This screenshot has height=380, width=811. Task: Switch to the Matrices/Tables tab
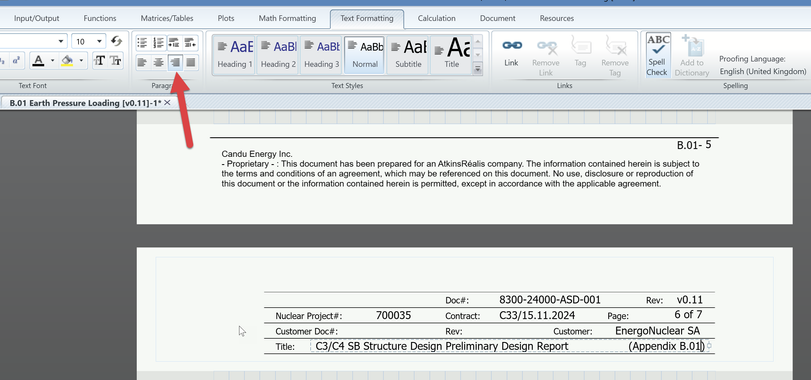tap(167, 18)
